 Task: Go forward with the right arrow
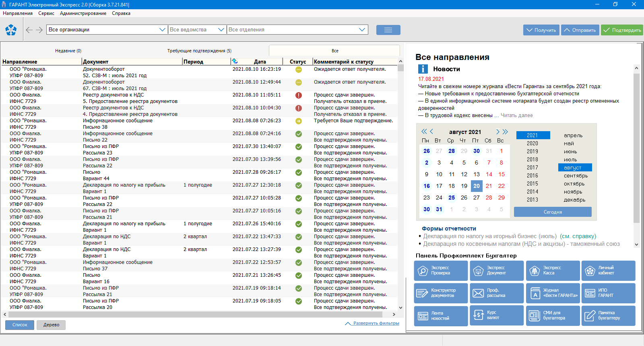[39, 30]
